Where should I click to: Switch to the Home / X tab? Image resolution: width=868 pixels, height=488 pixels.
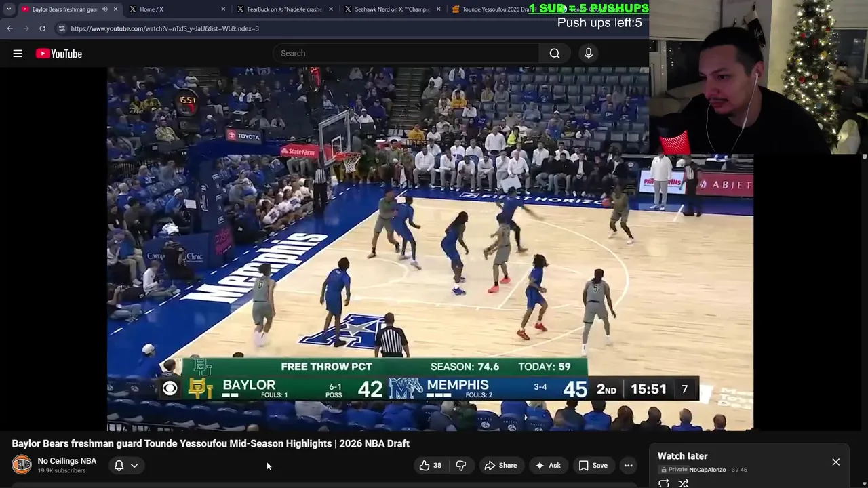(x=176, y=9)
